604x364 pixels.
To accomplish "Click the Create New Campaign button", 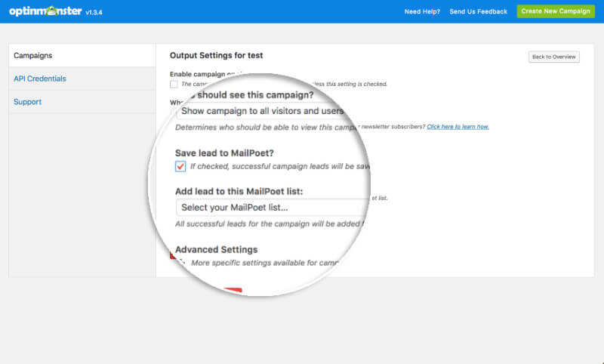I will coord(556,11).
